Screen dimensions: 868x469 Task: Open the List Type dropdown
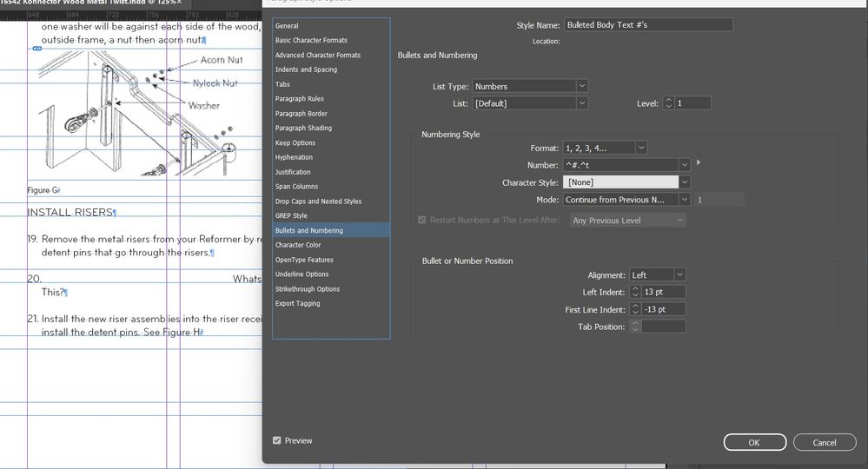coord(530,86)
